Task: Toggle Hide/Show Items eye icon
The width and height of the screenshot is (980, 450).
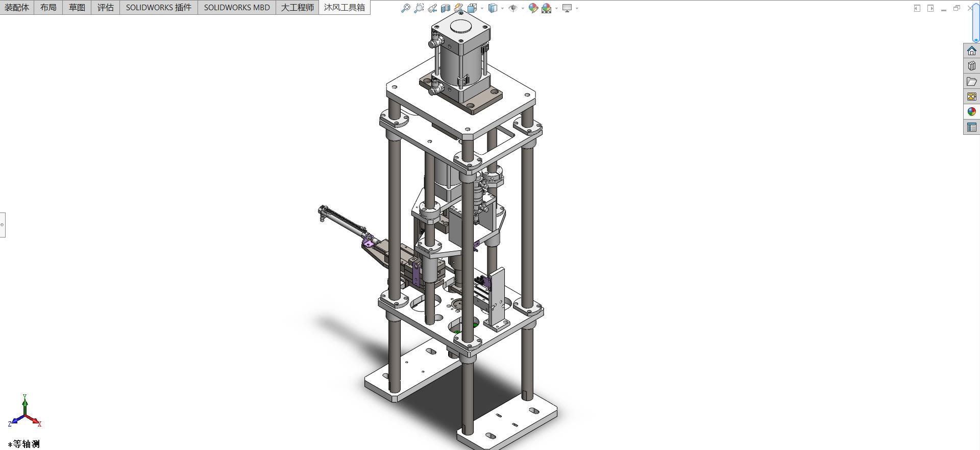Action: coord(513,8)
